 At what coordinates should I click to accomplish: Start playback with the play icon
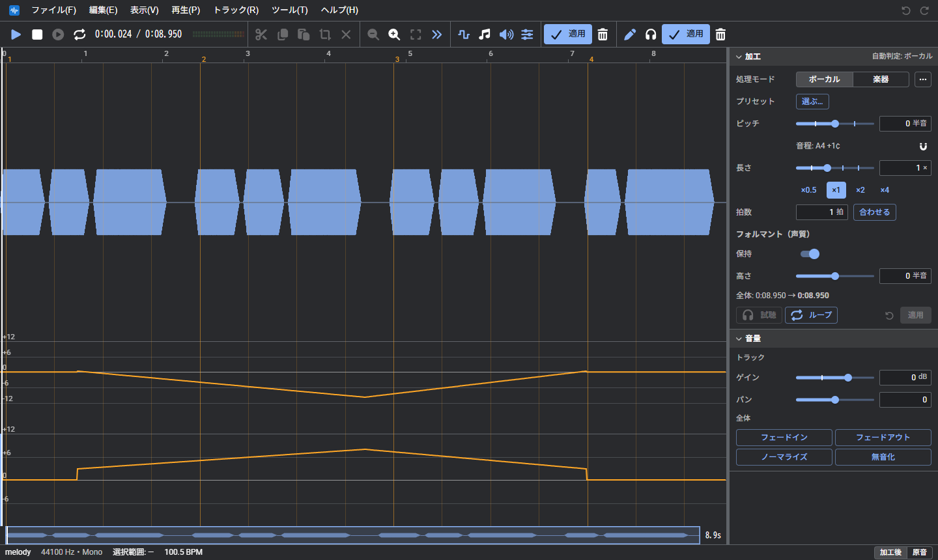tap(16, 35)
